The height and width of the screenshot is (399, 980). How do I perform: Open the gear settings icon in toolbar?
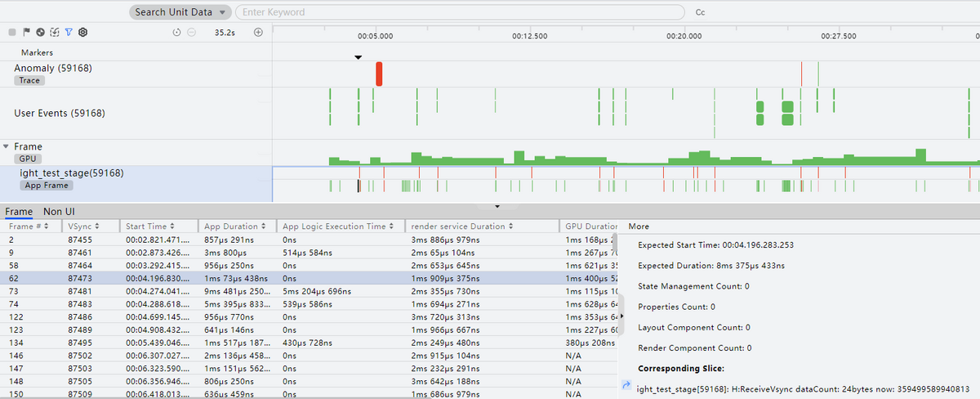(82, 33)
